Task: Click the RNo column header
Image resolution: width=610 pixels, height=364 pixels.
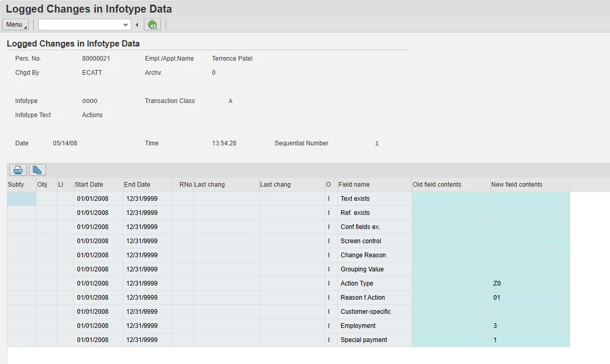Action: click(x=185, y=185)
